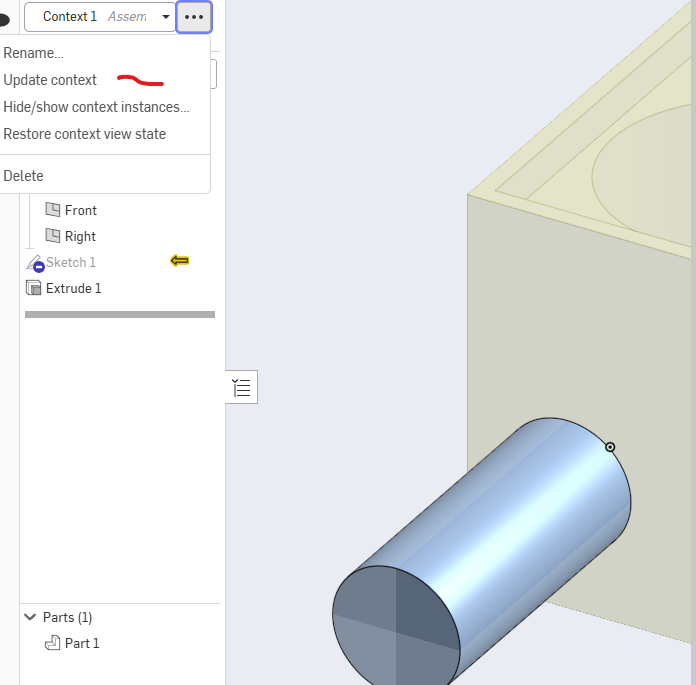Select the Front plane in feature list
Viewport: 696px width, 685px height.
[80, 210]
